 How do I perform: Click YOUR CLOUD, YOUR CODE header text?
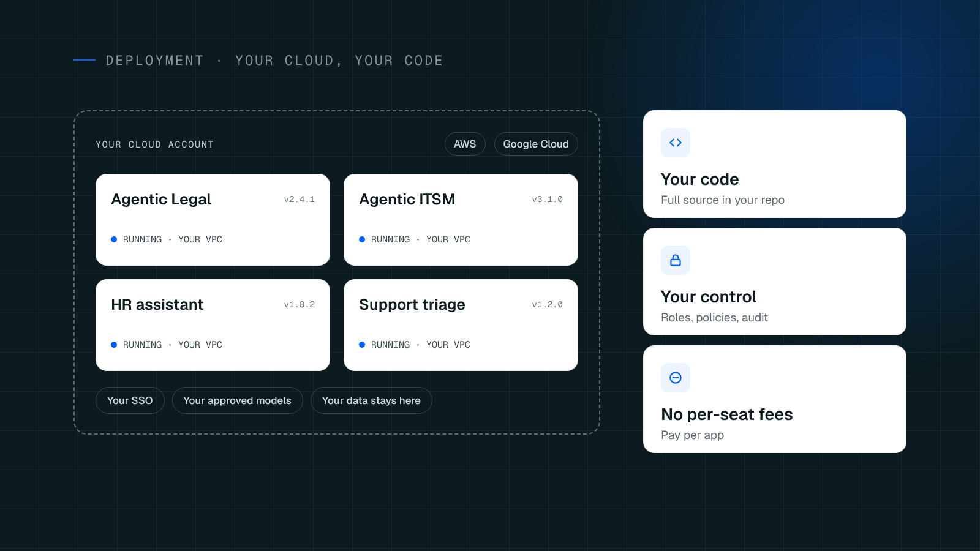point(339,61)
